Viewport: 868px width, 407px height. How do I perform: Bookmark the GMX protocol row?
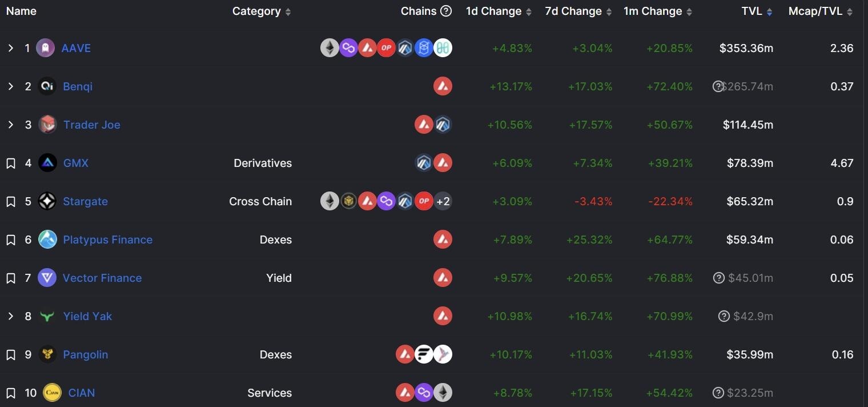point(10,163)
